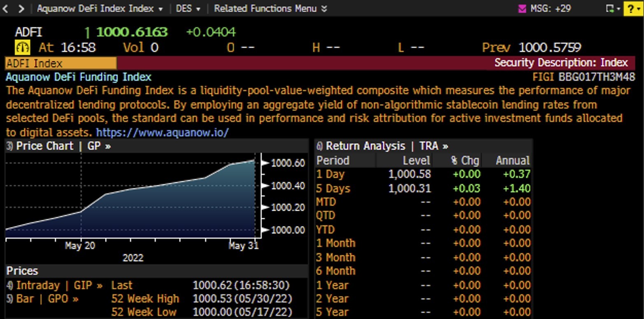The width and height of the screenshot is (644, 319).
Task: Click the change value +0.0404
Action: point(211,32)
